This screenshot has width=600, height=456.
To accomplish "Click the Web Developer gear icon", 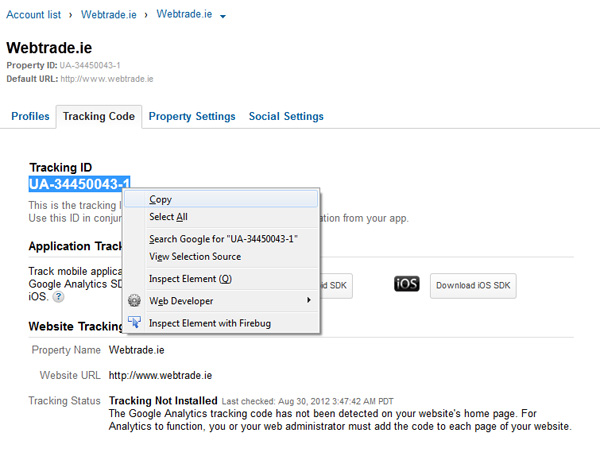I will pyautogui.click(x=134, y=301).
